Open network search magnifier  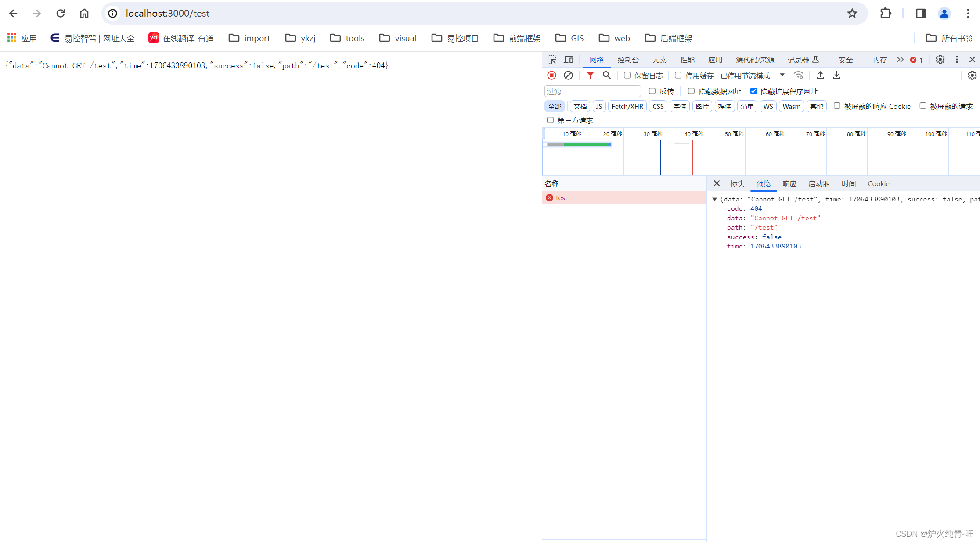click(x=607, y=75)
